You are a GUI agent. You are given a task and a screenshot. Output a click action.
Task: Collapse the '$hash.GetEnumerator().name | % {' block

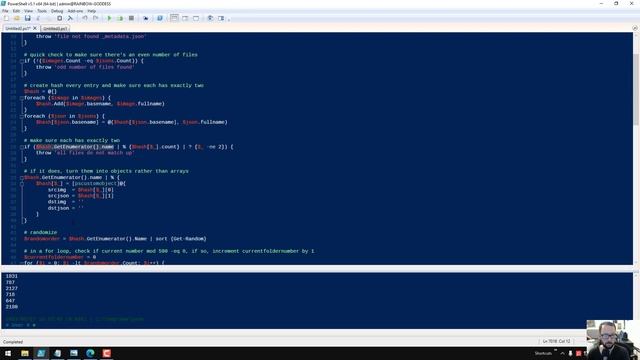[22, 178]
